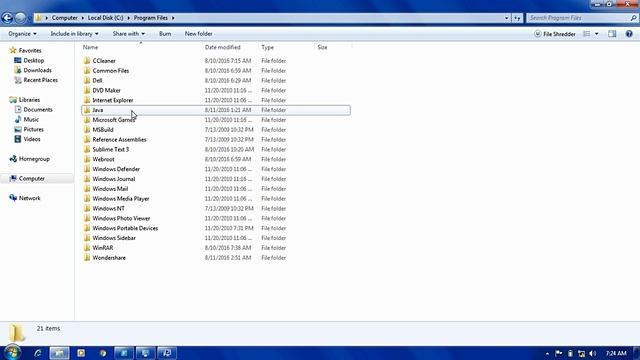Select the Windows Photo Viewer folder name
This screenshot has height=360, width=640.
(121, 218)
